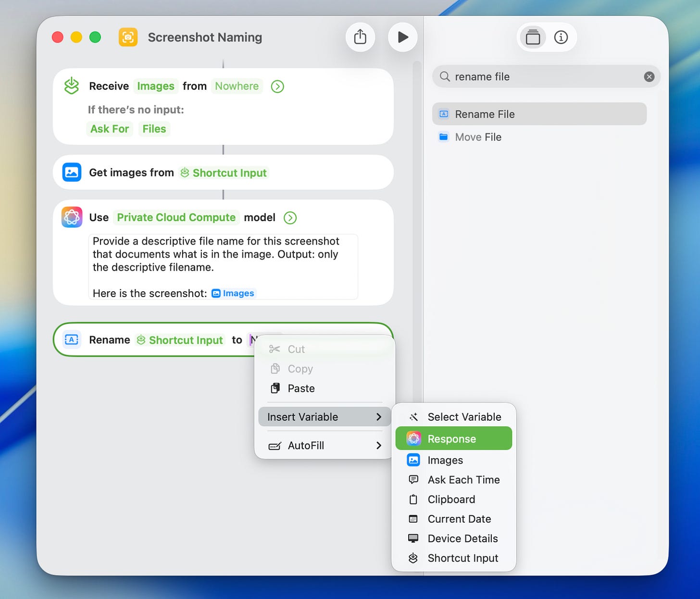Expand Use model action options chevron

point(290,218)
